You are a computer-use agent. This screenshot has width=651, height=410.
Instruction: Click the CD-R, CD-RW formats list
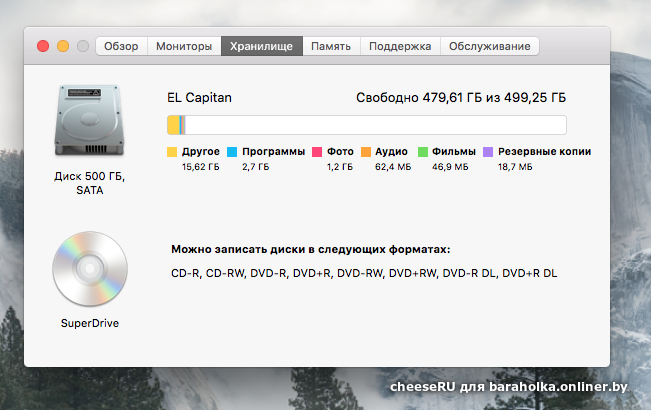364,273
